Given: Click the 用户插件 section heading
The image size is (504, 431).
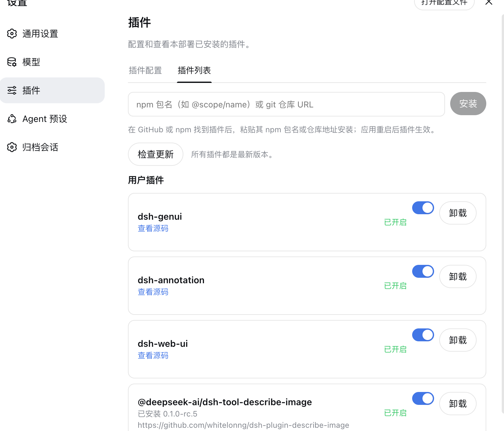Looking at the screenshot, I should coord(146,180).
